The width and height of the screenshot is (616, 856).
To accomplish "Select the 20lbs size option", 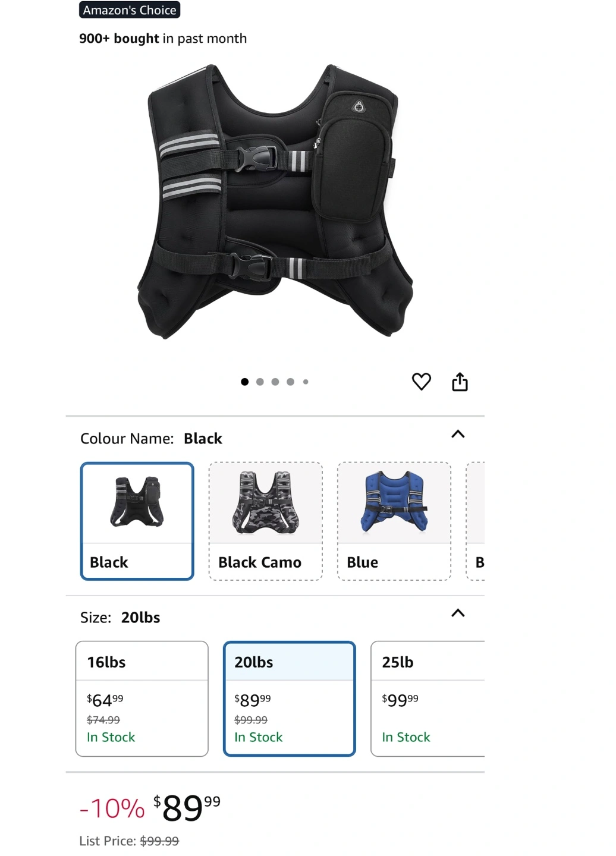I will click(290, 698).
